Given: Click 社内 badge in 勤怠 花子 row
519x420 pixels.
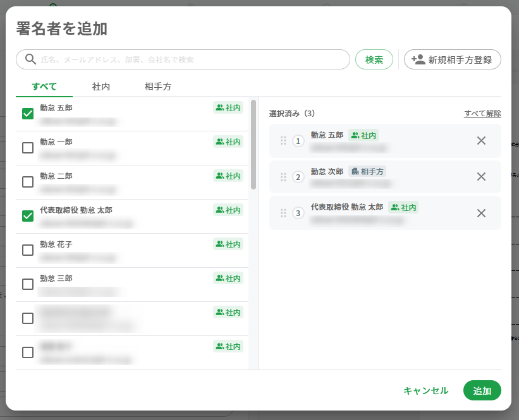Looking at the screenshot, I should pyautogui.click(x=228, y=244).
